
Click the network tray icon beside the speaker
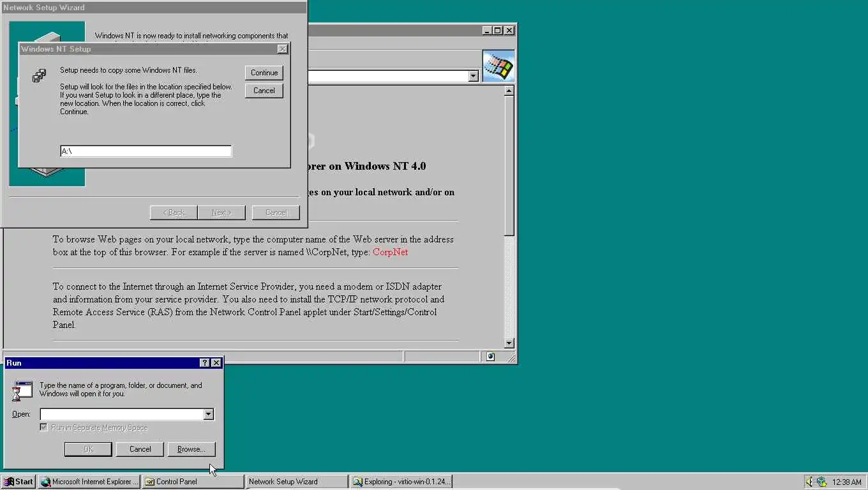pos(821,482)
